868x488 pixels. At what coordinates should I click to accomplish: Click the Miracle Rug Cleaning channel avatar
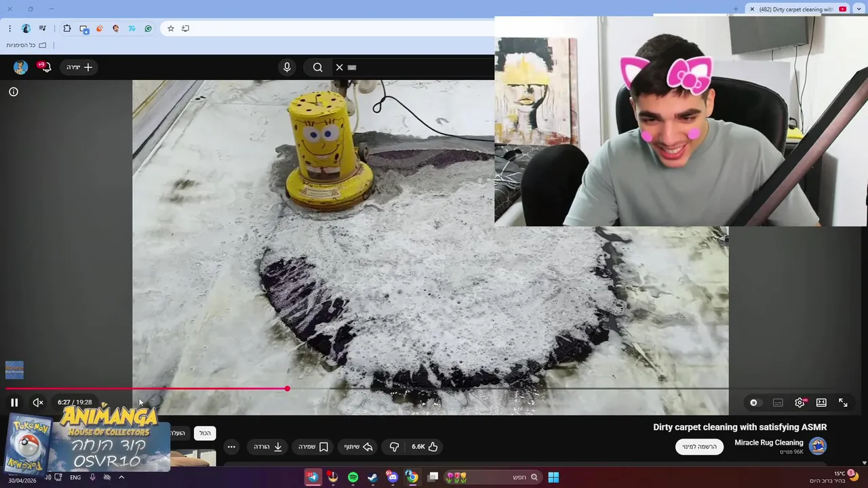click(x=818, y=446)
